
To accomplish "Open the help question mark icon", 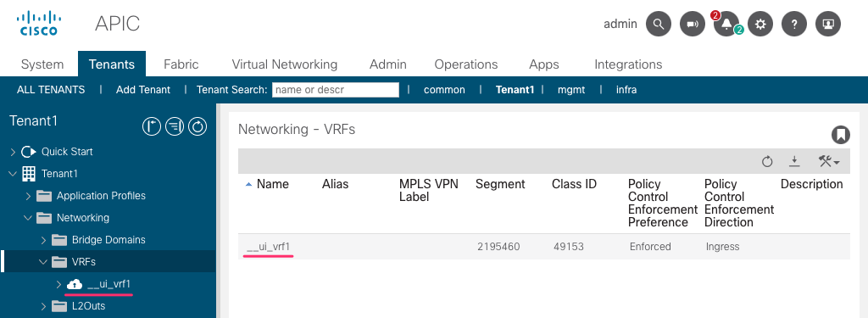I will coord(794,24).
